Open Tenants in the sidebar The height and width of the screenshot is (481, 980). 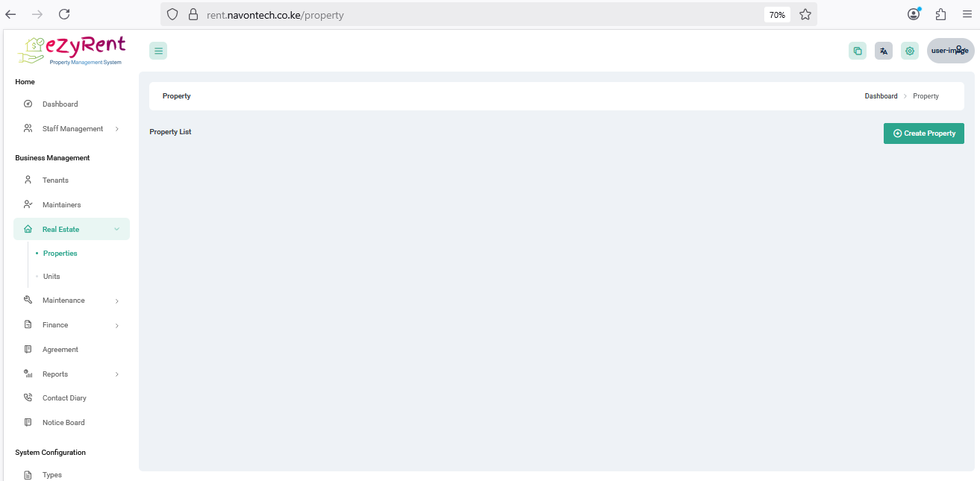pyautogui.click(x=55, y=180)
